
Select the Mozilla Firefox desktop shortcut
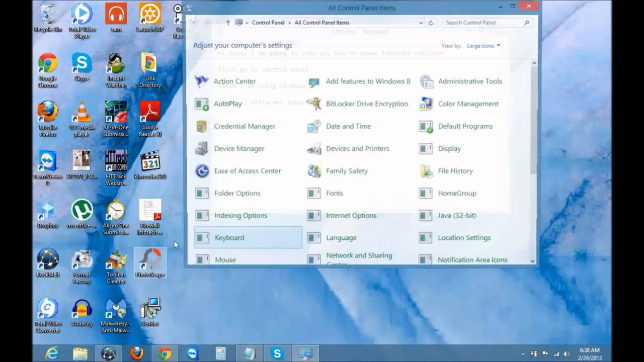[x=48, y=119]
